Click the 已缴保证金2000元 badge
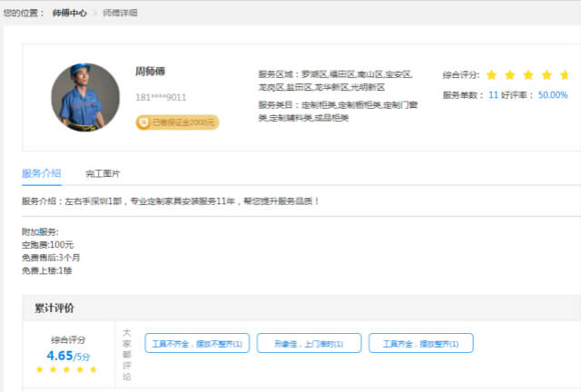The image size is (581, 392). (177, 122)
